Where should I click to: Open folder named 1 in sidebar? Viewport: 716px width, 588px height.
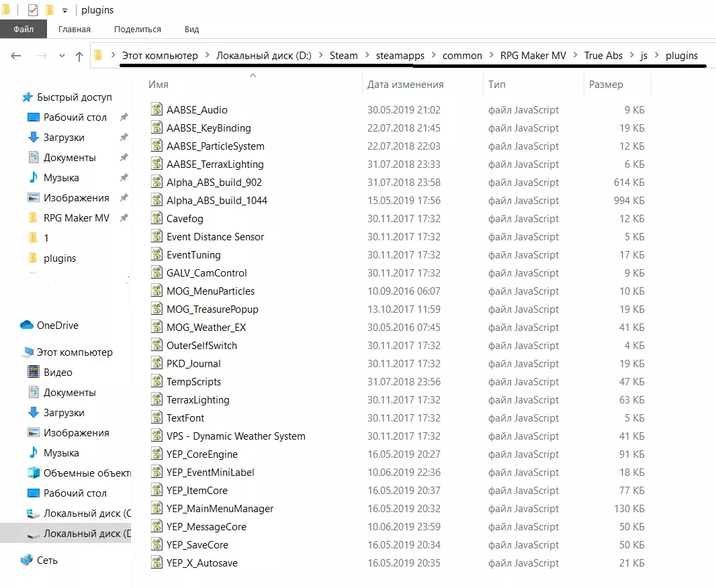[x=46, y=238]
